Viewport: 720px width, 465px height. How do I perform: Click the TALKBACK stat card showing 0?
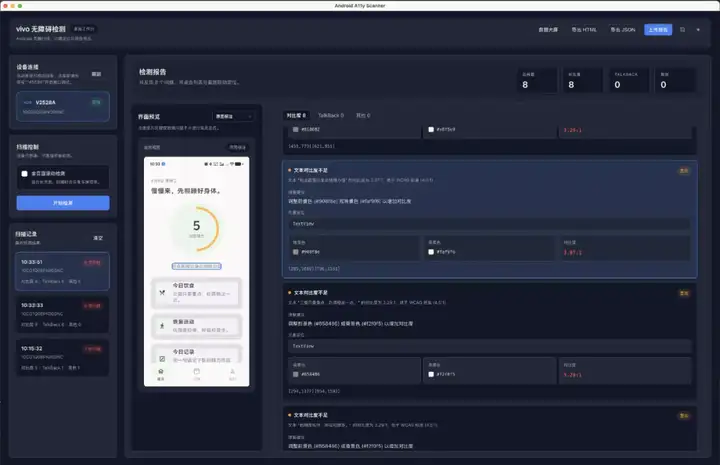629,80
